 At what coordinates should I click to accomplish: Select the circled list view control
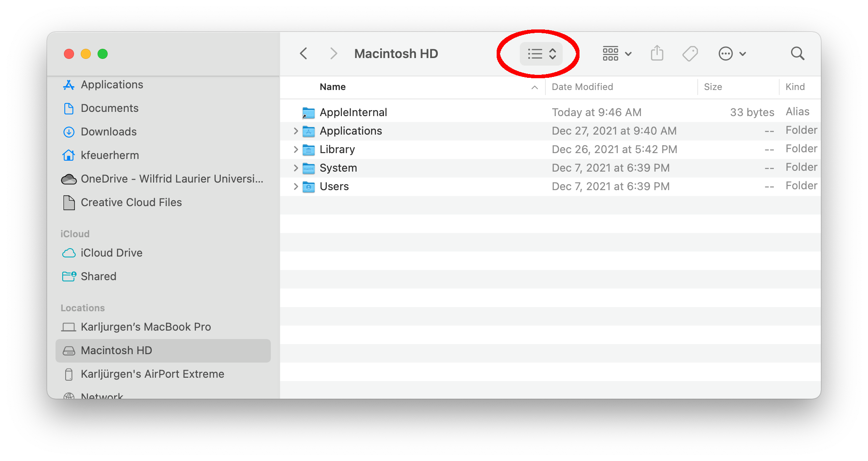tap(542, 53)
